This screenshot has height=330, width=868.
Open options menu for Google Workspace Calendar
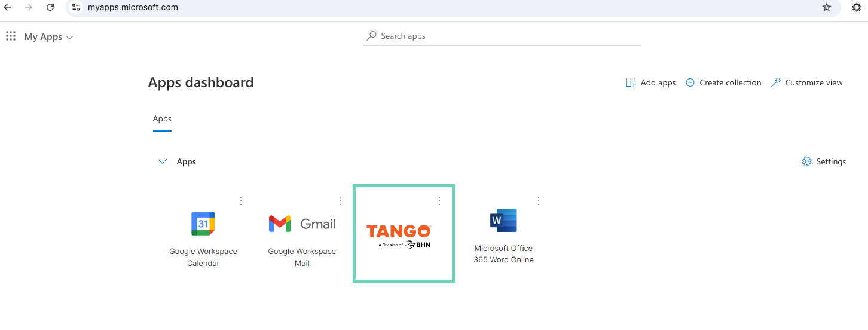click(241, 200)
